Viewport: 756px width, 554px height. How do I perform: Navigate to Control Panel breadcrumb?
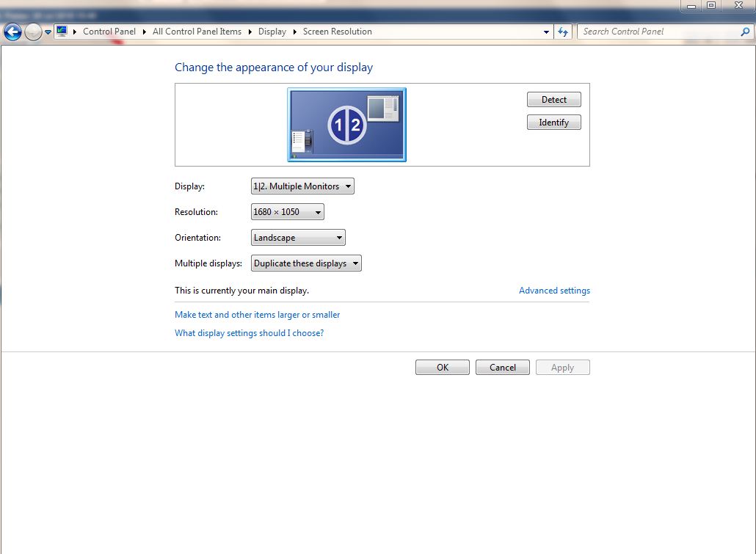click(x=109, y=32)
